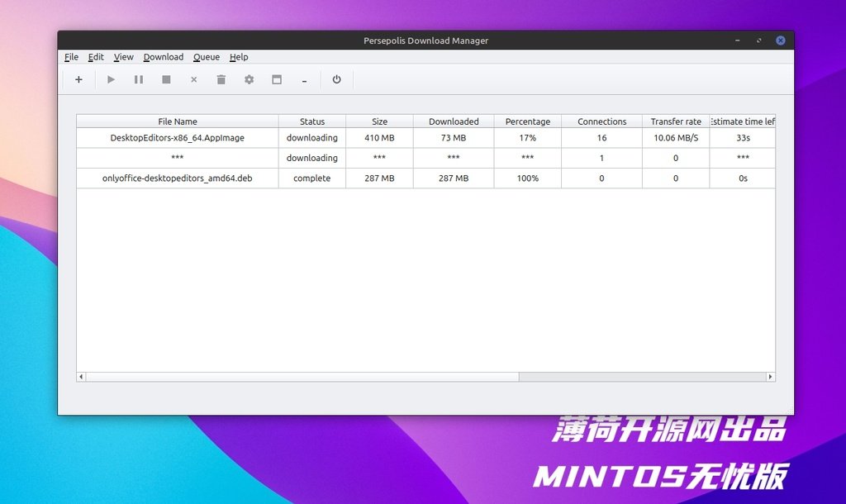Click the horizontal scrollbar thumb
The width and height of the screenshot is (846, 504).
point(302,377)
